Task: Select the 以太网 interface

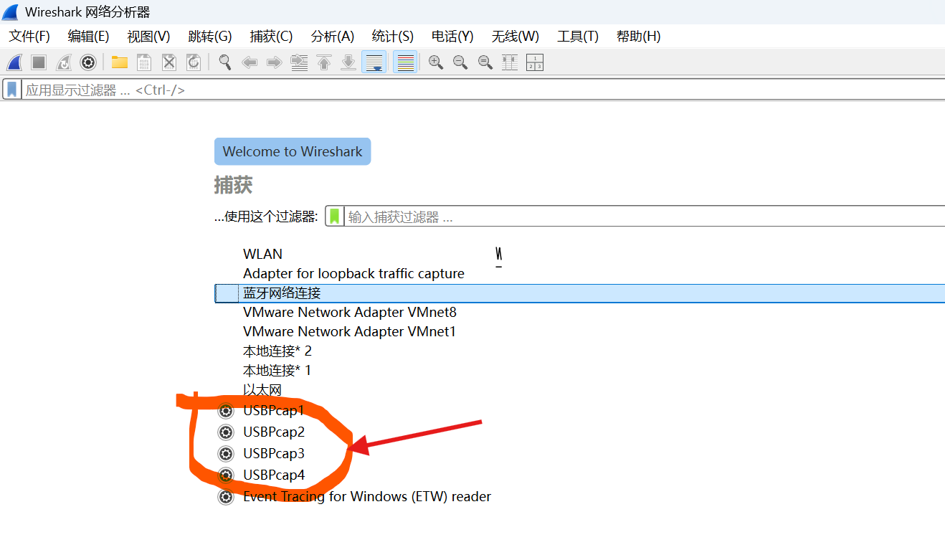Action: tap(262, 389)
